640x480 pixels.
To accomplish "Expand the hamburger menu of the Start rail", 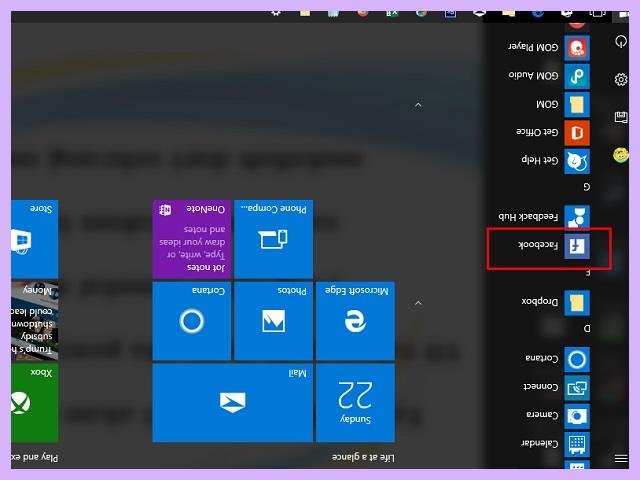I will click(x=621, y=459).
